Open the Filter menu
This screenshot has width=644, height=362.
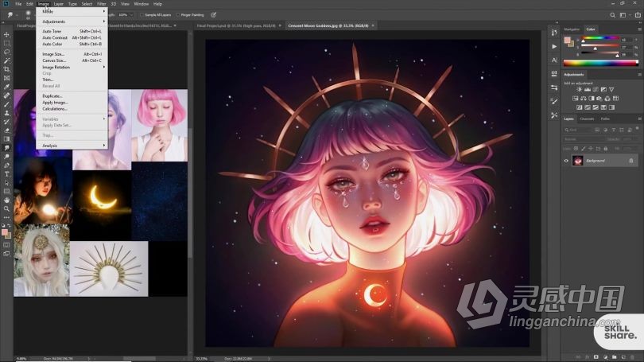coord(102,4)
